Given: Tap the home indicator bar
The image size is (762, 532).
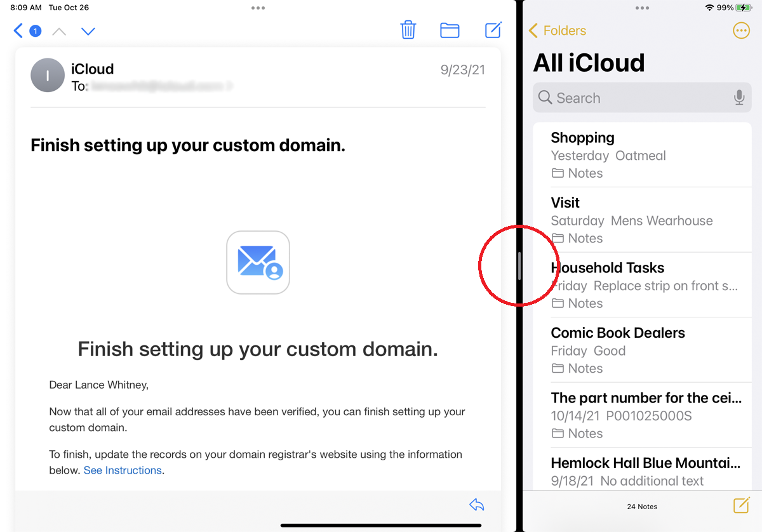Looking at the screenshot, I should (381, 525).
